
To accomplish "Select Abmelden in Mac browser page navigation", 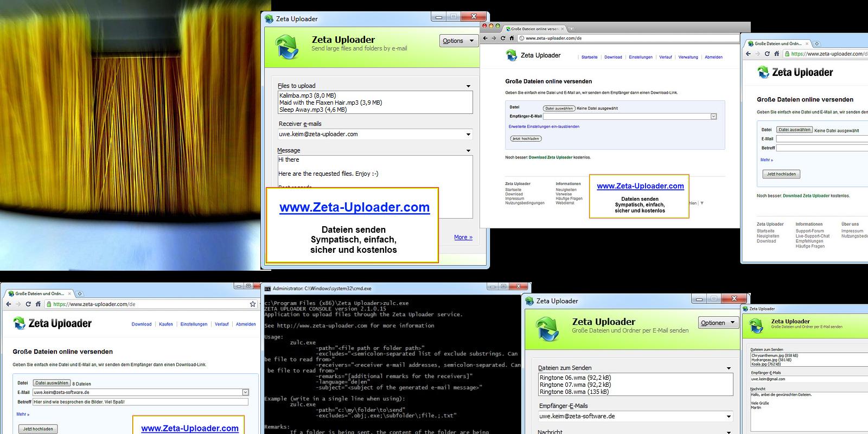I will click(713, 57).
